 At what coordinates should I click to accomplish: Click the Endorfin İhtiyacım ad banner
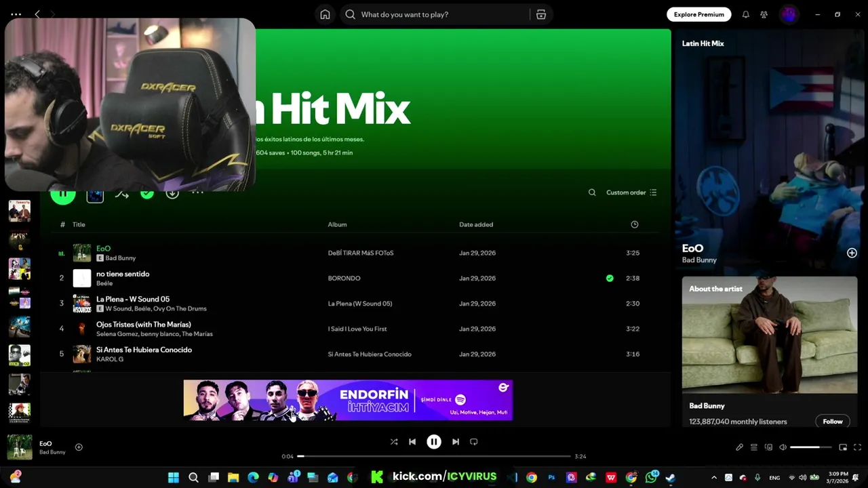pos(348,400)
